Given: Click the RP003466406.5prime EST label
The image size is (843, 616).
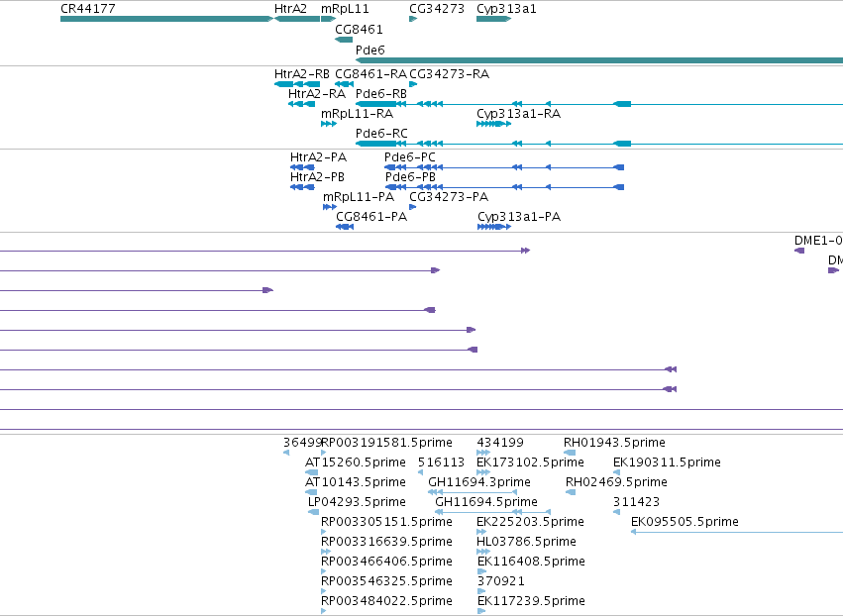Looking at the screenshot, I should pos(386,562).
